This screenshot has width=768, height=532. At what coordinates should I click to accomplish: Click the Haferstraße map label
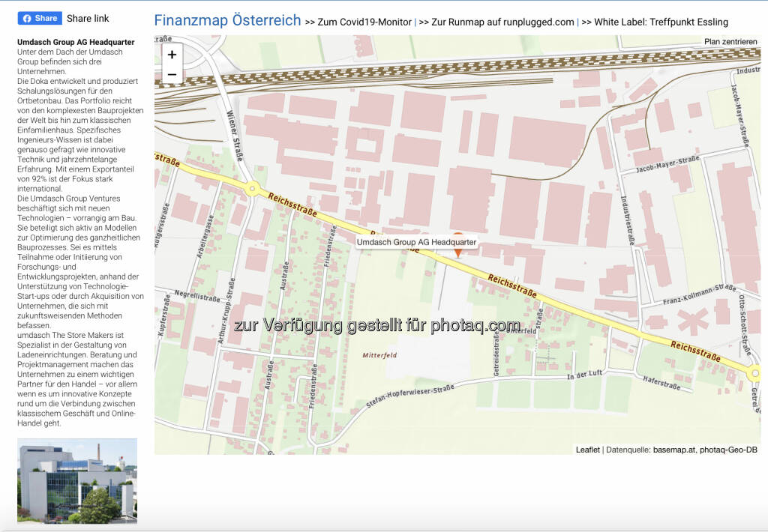tap(661, 383)
